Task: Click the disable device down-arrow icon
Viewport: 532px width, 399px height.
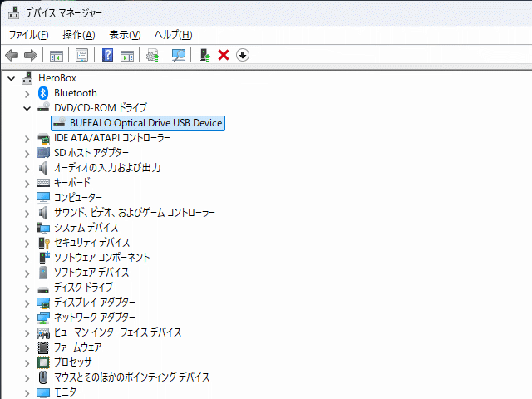Action: coord(243,55)
